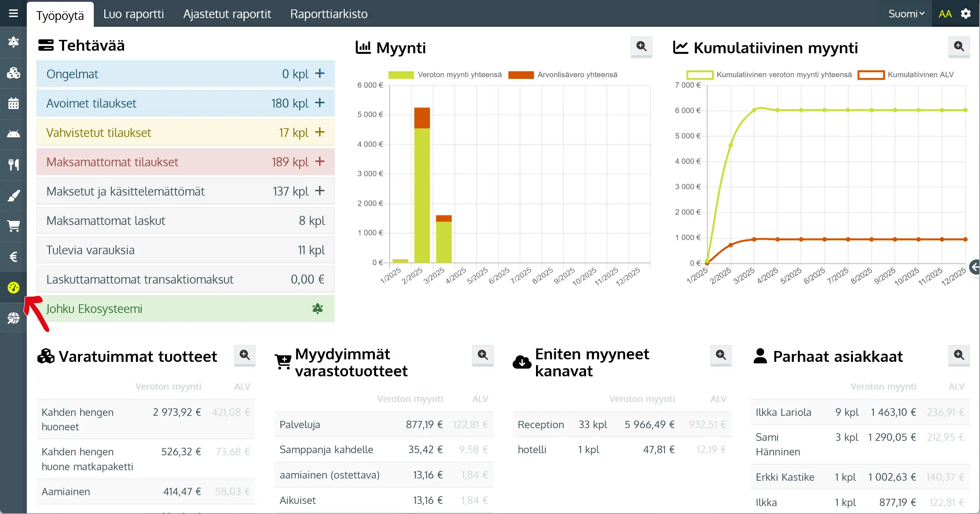
Task: Click the collapse arrow at the right edge
Action: (975, 267)
